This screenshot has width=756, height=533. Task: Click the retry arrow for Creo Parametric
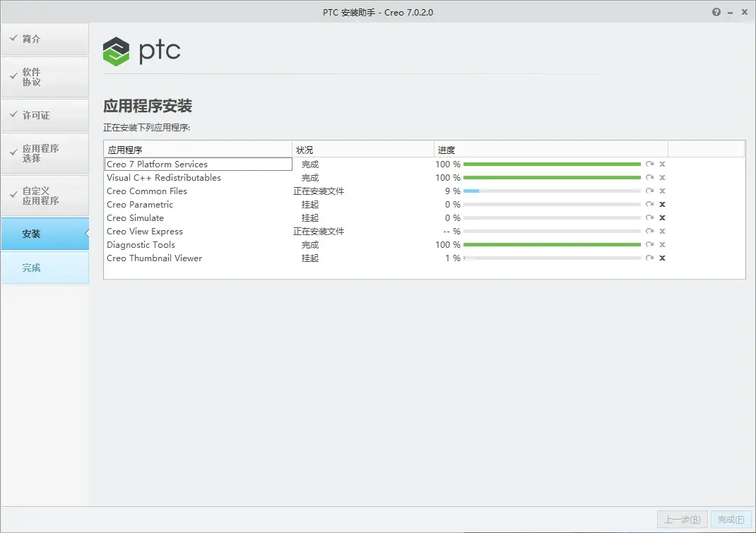coord(649,204)
